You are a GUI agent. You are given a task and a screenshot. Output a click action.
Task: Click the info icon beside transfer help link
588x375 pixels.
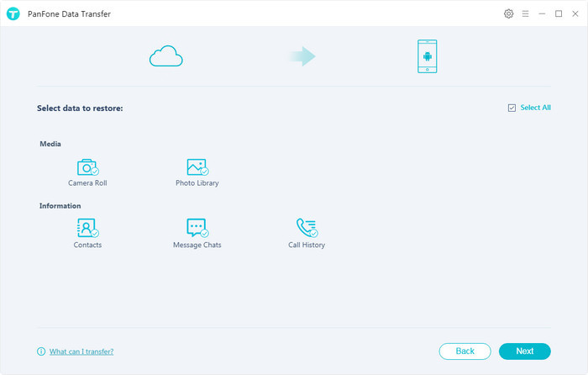(41, 351)
